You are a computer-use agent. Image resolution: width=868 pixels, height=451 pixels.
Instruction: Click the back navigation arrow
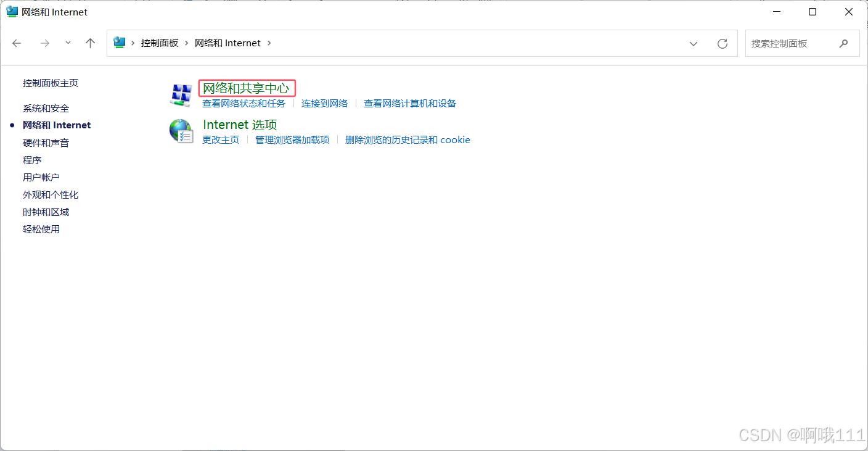(16, 43)
